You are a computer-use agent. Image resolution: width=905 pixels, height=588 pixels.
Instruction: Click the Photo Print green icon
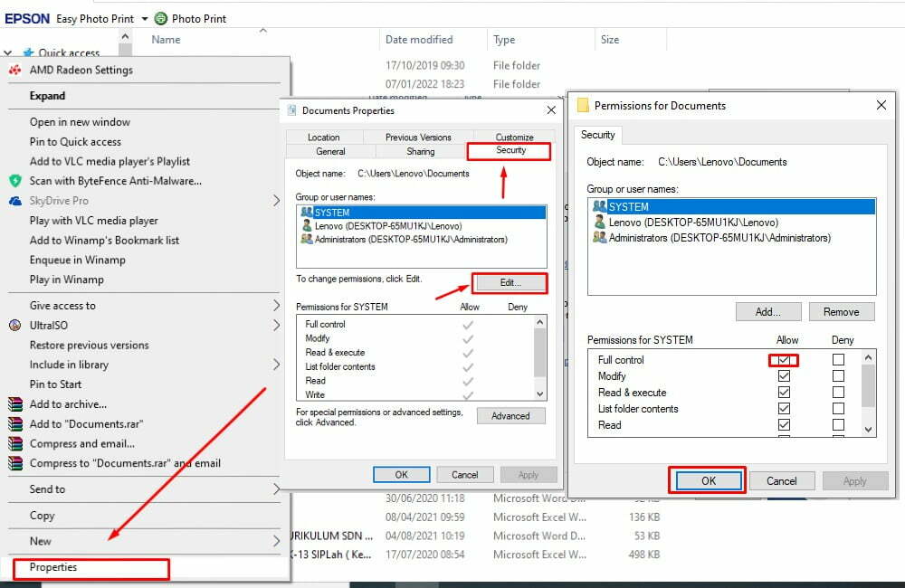(161, 18)
